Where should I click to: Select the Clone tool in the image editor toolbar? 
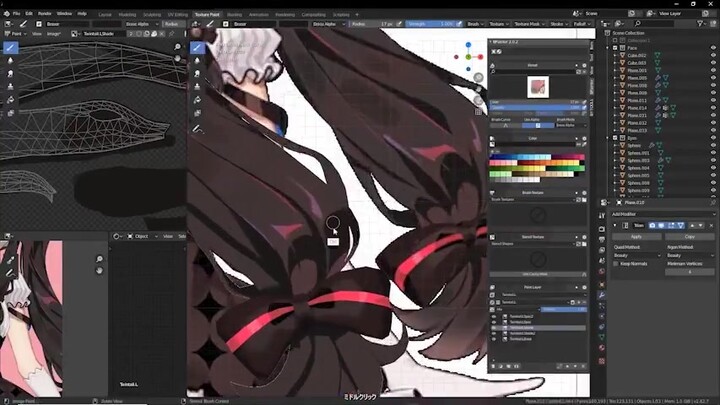click(10, 87)
